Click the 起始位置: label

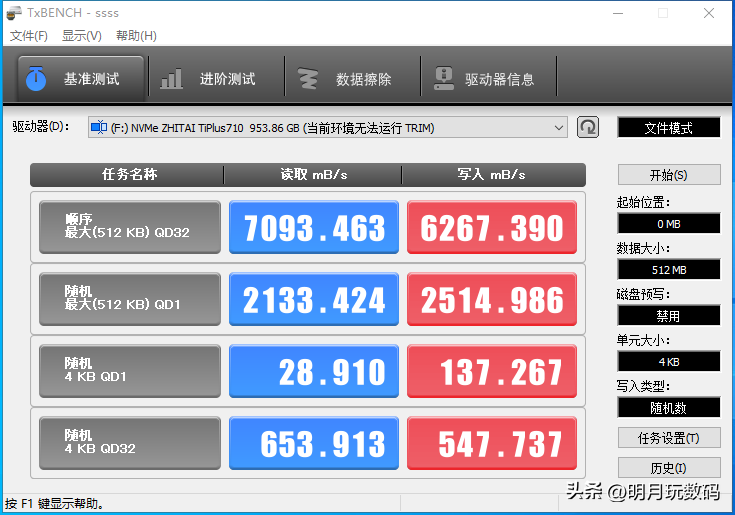coord(644,202)
